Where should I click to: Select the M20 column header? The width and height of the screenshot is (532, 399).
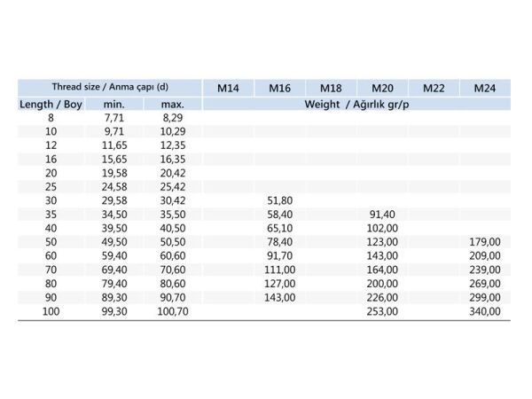[382, 88]
